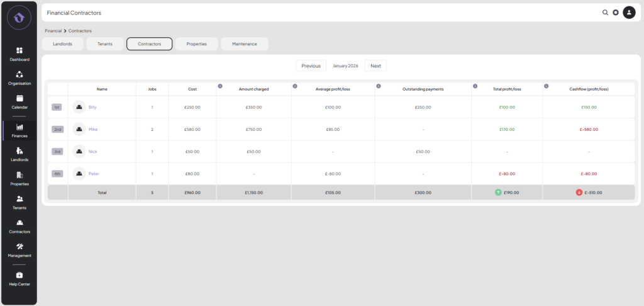Click the Next month button
Viewport: 644px width, 306px height.
coord(375,65)
